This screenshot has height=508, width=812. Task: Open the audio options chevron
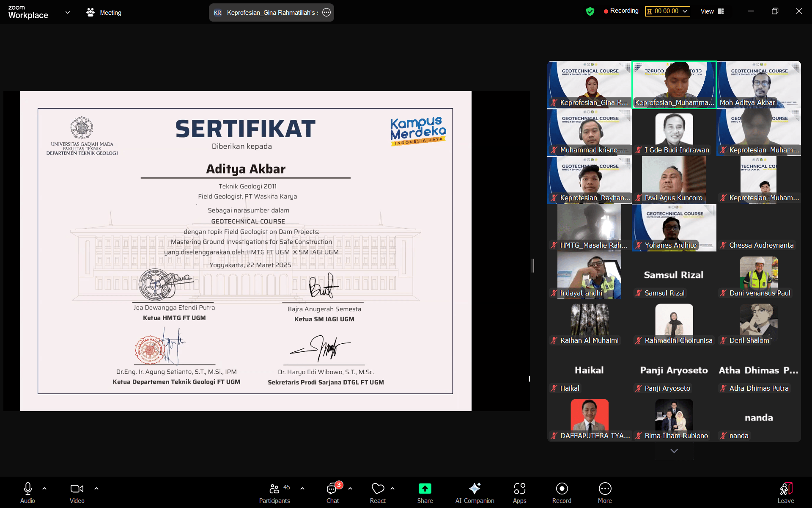pyautogui.click(x=45, y=488)
